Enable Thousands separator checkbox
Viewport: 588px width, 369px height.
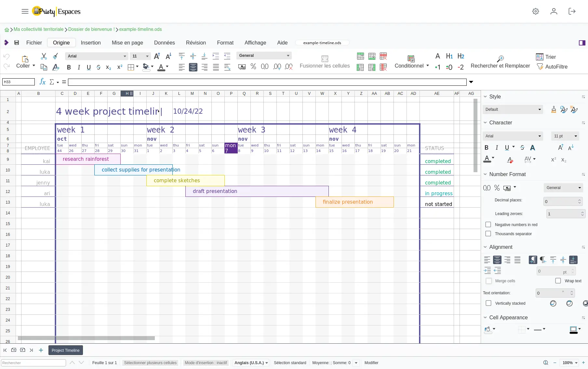coord(488,234)
